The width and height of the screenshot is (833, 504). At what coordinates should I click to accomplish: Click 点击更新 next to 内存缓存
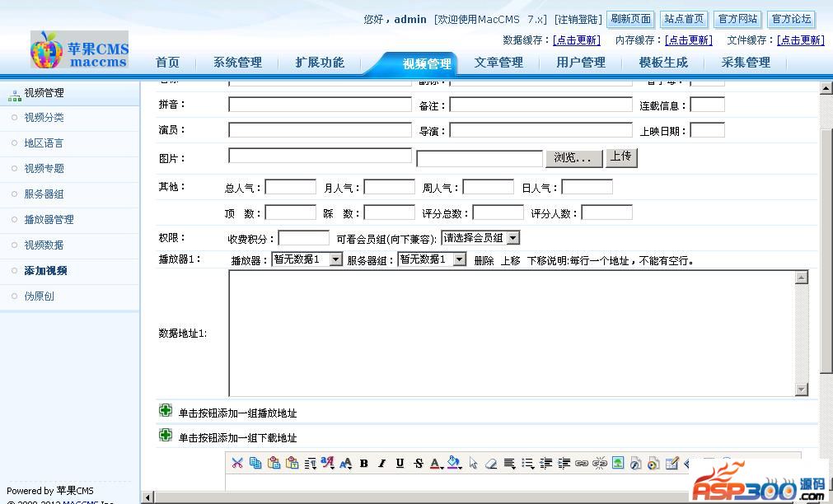(x=689, y=40)
